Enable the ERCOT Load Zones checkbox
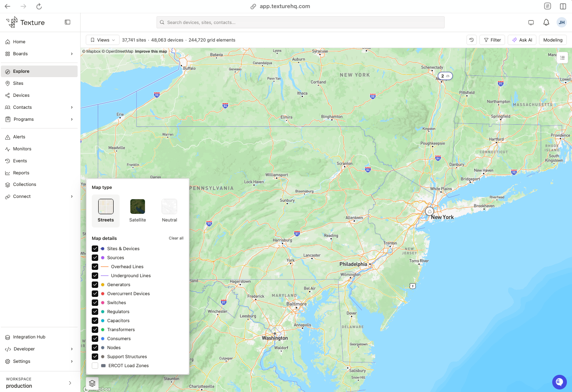572x392 pixels. 95,365
